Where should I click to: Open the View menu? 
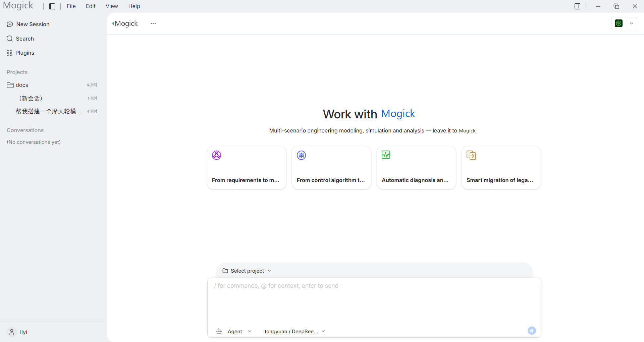pos(112,6)
